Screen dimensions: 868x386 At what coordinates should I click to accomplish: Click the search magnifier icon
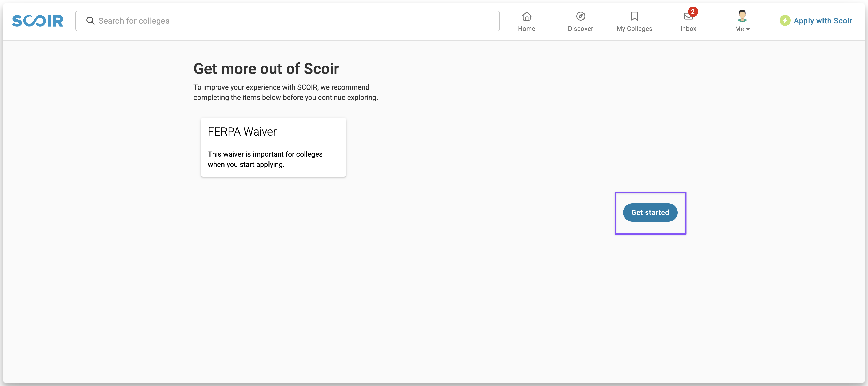click(90, 21)
